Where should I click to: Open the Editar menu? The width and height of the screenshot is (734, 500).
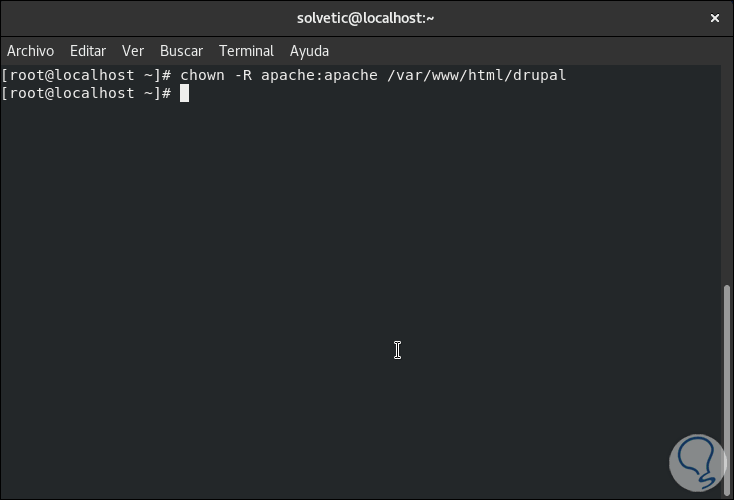pyautogui.click(x=88, y=51)
